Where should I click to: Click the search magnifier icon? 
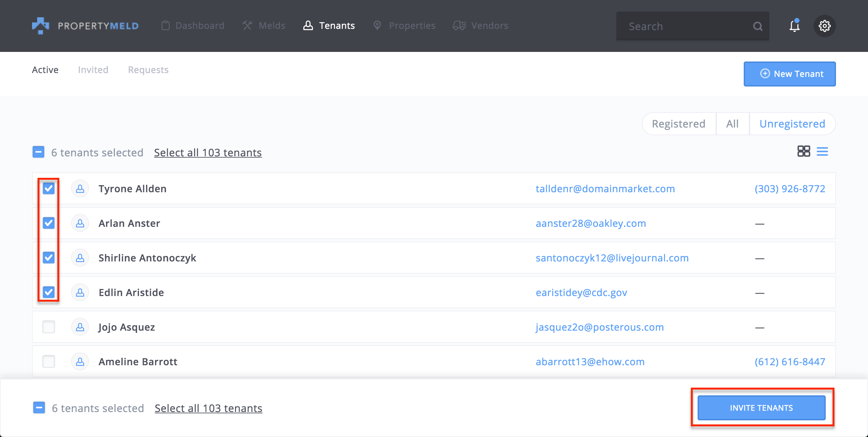pos(757,26)
